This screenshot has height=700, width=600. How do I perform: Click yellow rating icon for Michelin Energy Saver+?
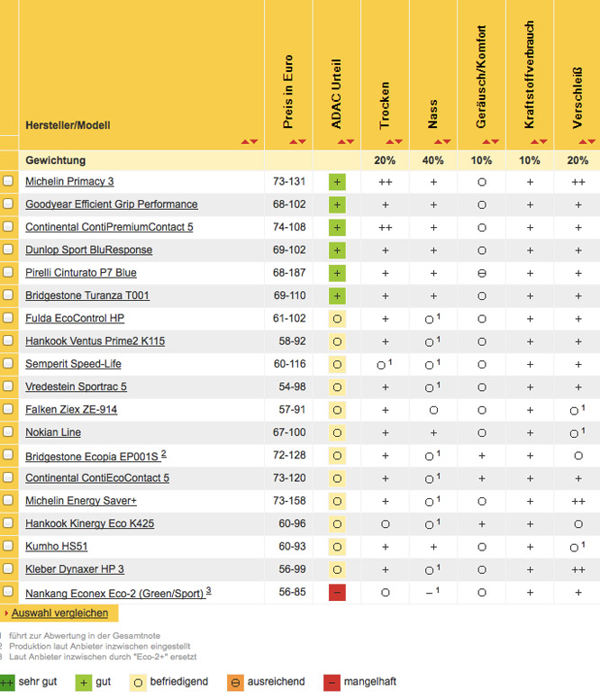pyautogui.click(x=337, y=501)
